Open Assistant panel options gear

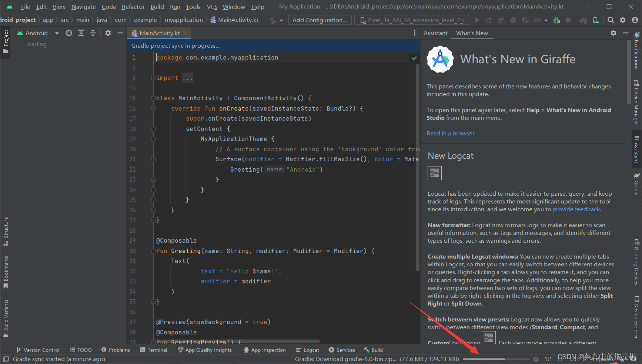click(613, 33)
